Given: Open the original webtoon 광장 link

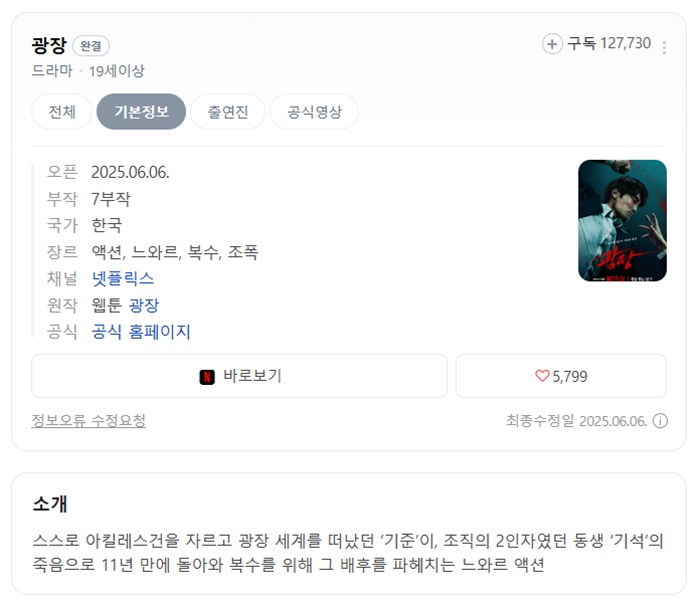Looking at the screenshot, I should [x=144, y=305].
